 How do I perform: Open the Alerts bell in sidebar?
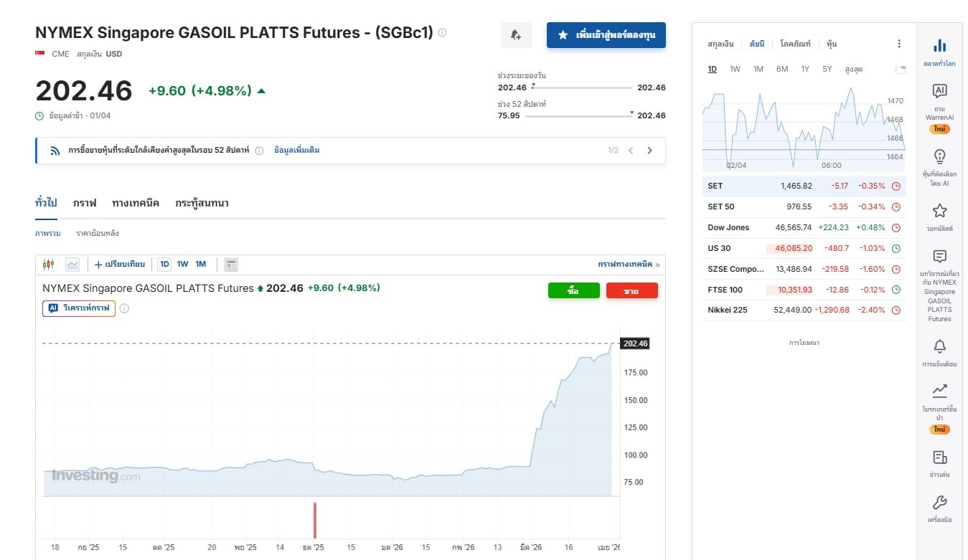(x=939, y=351)
